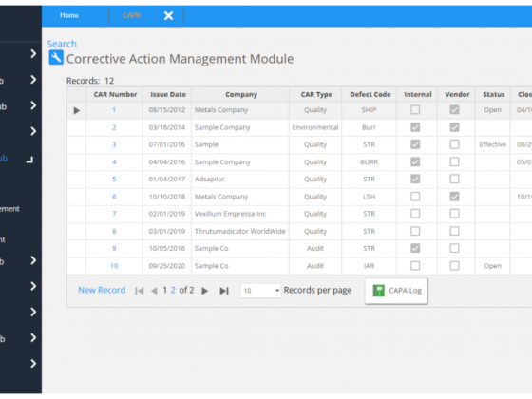The width and height of the screenshot is (532, 399).
Task: Expand the first sidebar chevron at top
Action: pos(33,53)
